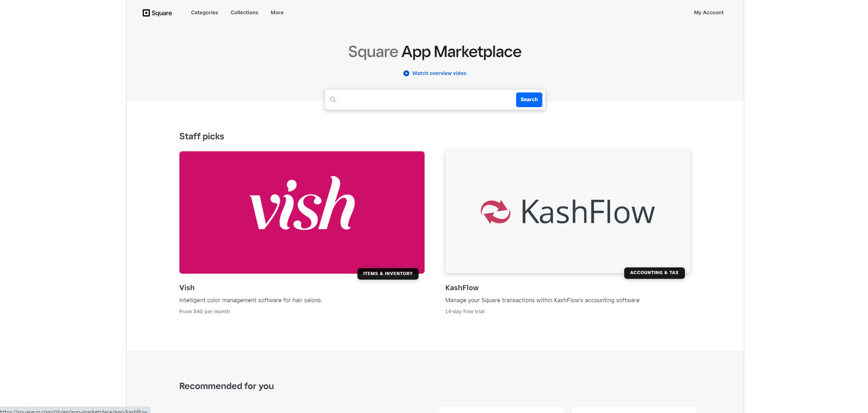Open the KashFlow banner card
868x413 pixels.
click(568, 212)
